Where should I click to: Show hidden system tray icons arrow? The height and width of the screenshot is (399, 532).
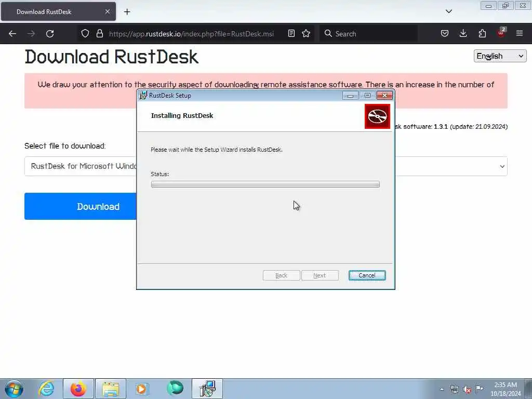(x=442, y=390)
